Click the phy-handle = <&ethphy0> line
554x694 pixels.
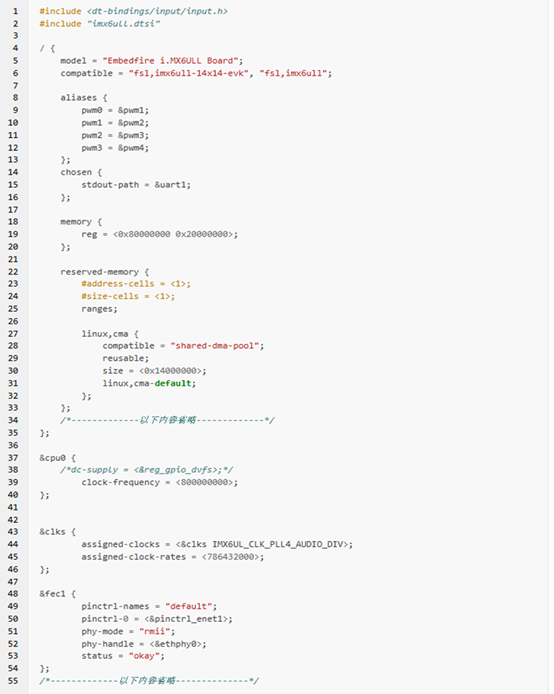(144, 644)
